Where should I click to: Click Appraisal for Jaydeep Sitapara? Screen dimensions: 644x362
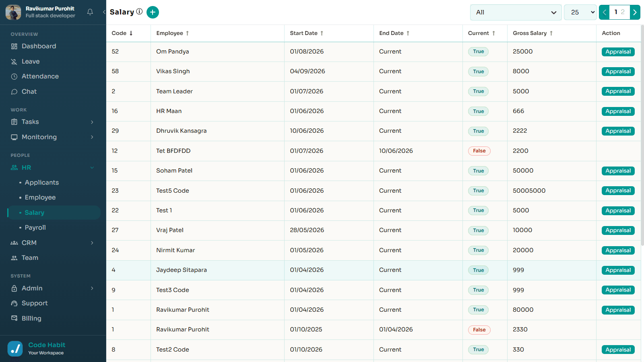[618, 270]
